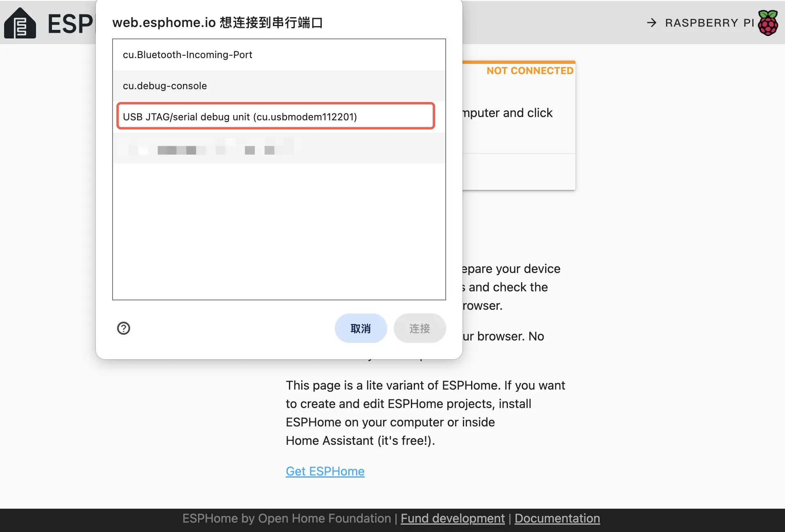The width and height of the screenshot is (785, 532).
Task: Open the RASPBERRY PI text link
Action: [709, 23]
